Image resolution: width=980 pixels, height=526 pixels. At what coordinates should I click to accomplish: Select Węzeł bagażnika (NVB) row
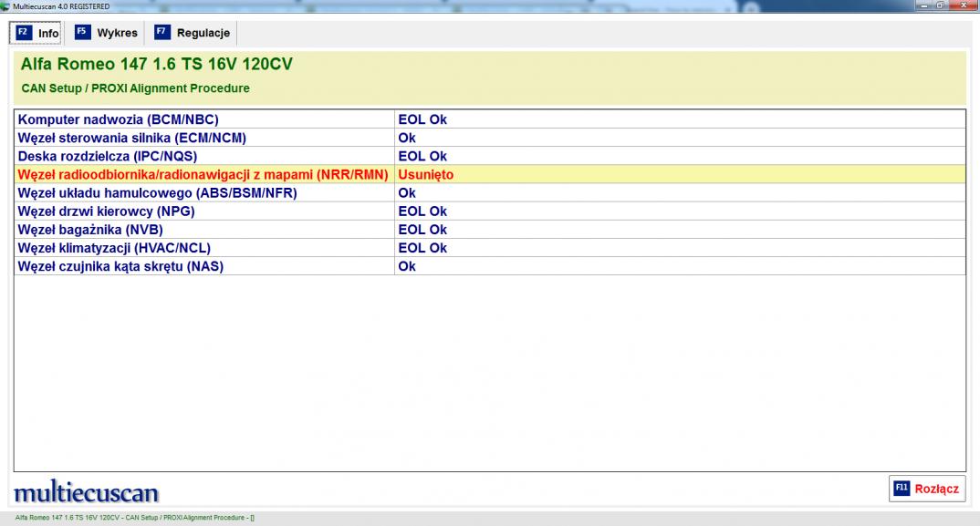tap(490, 229)
